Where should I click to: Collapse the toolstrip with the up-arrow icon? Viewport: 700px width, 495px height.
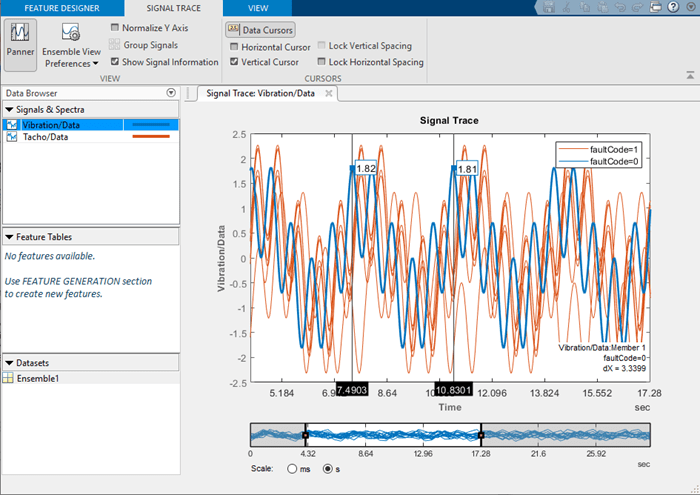click(689, 75)
